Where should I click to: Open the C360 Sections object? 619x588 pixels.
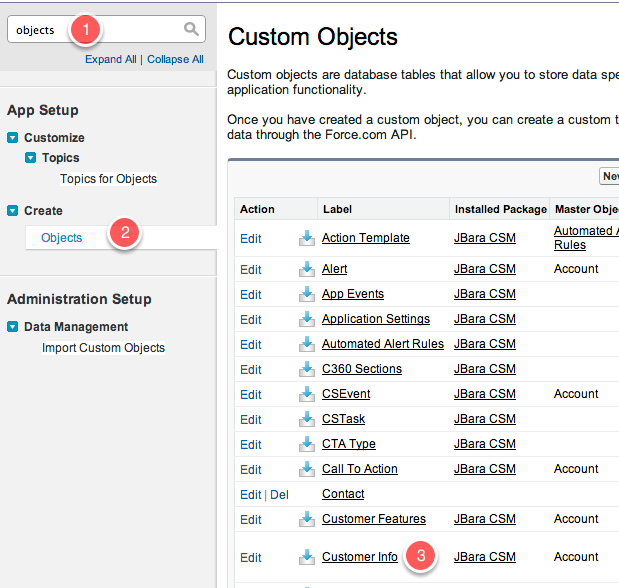click(x=362, y=369)
